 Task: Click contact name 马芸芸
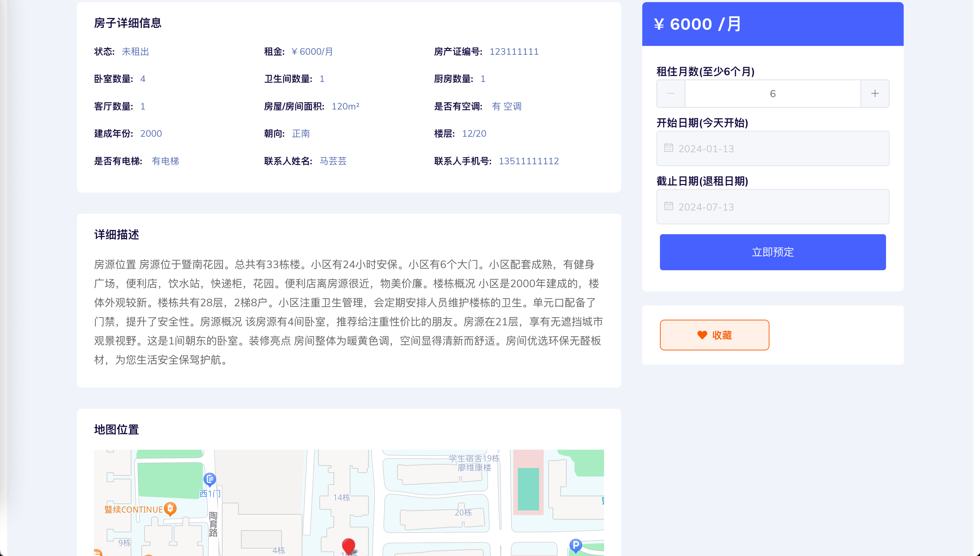(333, 161)
